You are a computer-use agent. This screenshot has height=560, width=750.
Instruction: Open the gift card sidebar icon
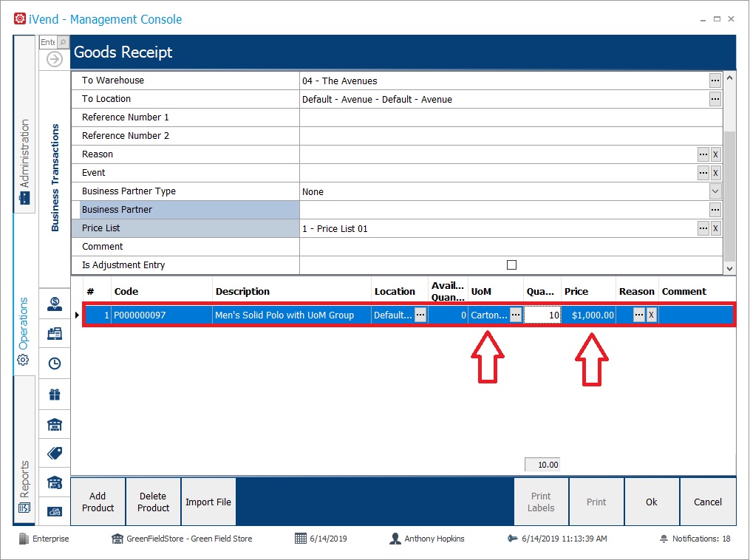[x=55, y=511]
